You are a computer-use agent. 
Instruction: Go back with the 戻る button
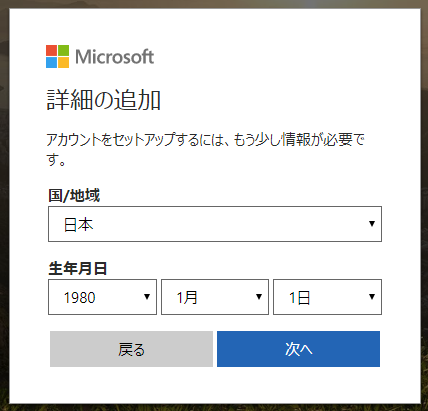click(131, 349)
